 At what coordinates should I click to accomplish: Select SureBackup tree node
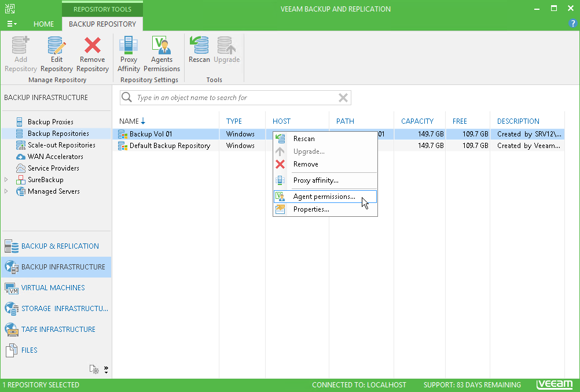coord(46,180)
